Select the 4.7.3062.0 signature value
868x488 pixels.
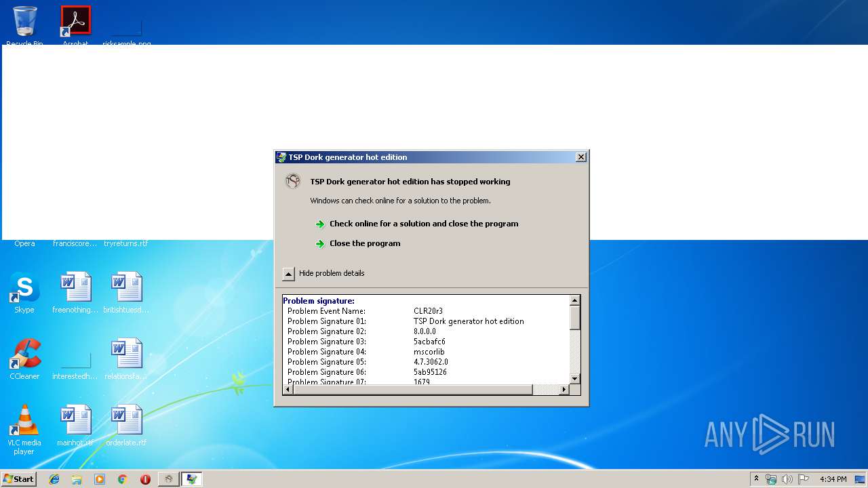click(431, 362)
